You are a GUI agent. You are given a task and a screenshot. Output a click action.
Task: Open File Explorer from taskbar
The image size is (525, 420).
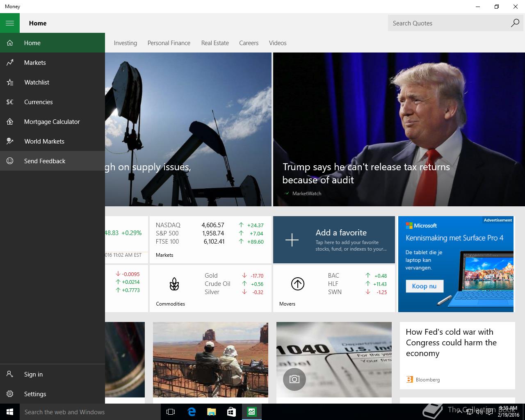(211, 412)
